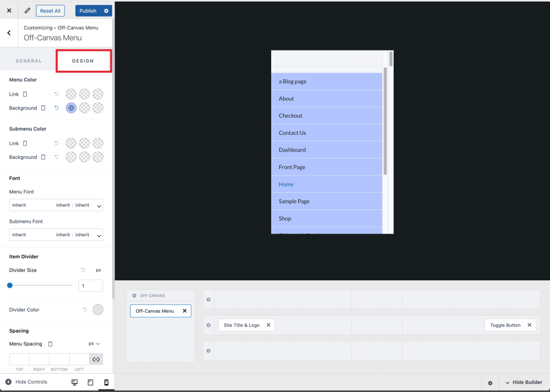Switch to desktop preview device icon

[x=75, y=382]
